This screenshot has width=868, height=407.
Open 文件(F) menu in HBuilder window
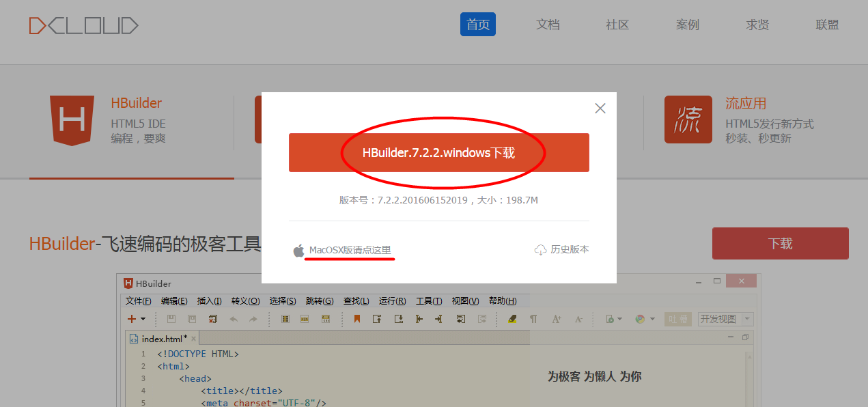point(139,301)
